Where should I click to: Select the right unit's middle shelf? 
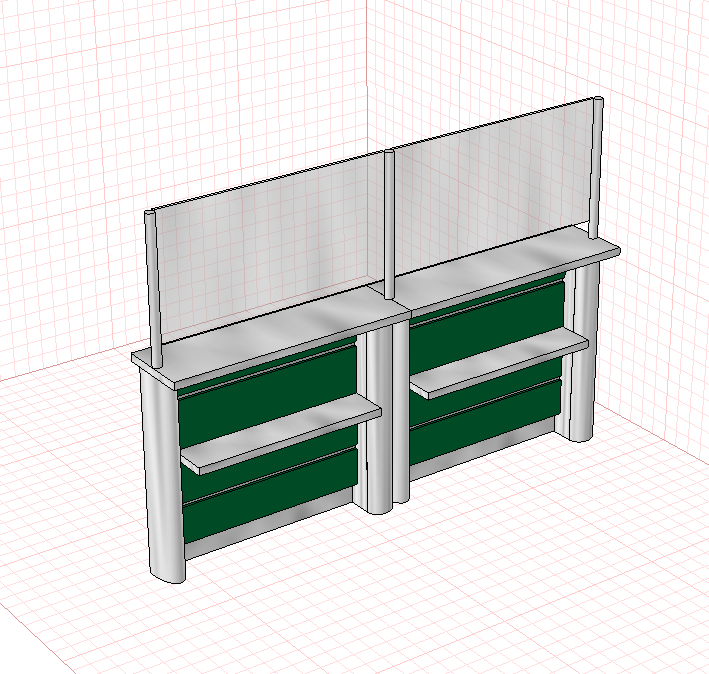point(500,363)
